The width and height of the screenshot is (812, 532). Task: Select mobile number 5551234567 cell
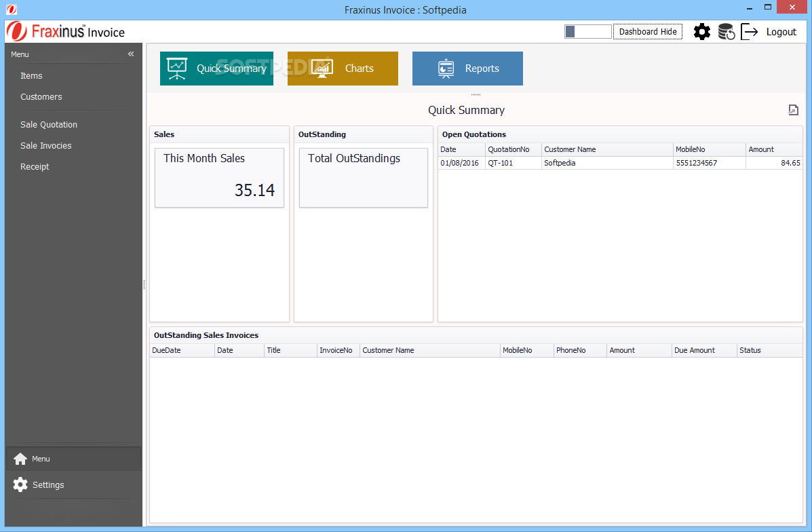(x=710, y=163)
